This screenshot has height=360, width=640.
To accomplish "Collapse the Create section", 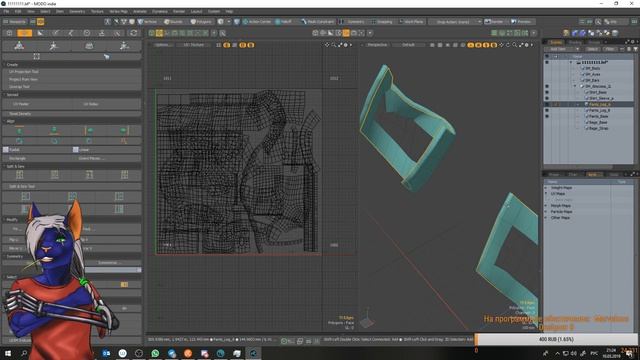I will [11, 64].
